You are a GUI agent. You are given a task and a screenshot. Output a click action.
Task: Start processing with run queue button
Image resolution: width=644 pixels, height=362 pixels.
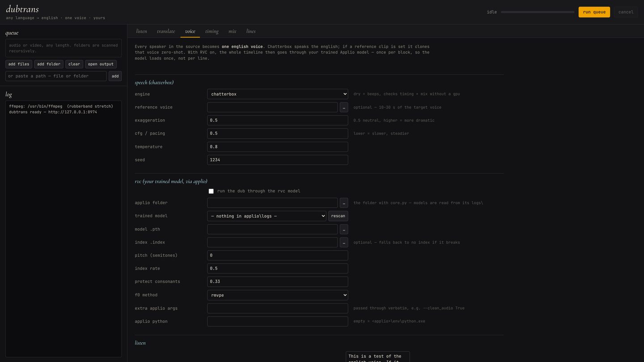(x=594, y=12)
